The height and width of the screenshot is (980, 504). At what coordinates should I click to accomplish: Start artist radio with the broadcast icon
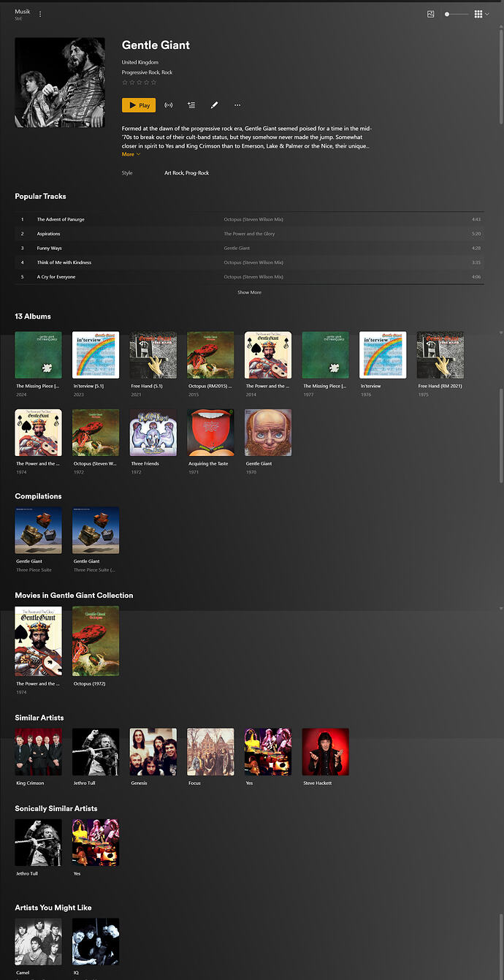click(x=169, y=105)
